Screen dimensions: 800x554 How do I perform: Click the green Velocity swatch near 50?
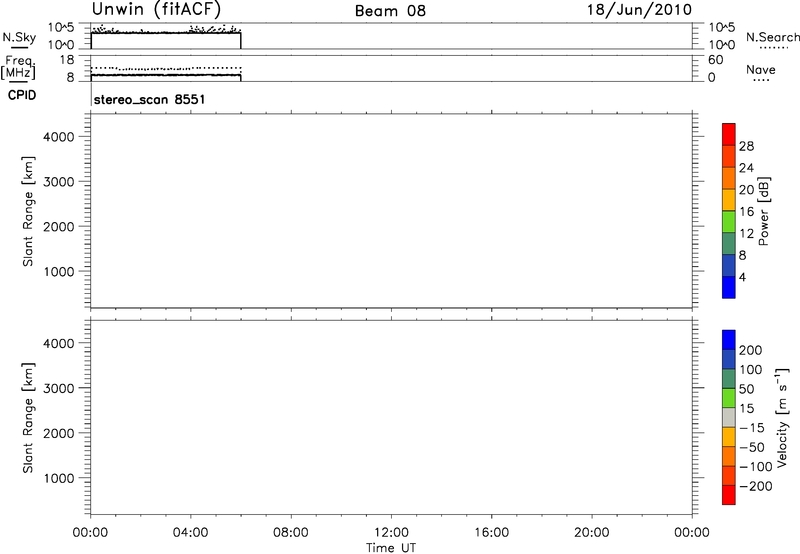coord(729,398)
